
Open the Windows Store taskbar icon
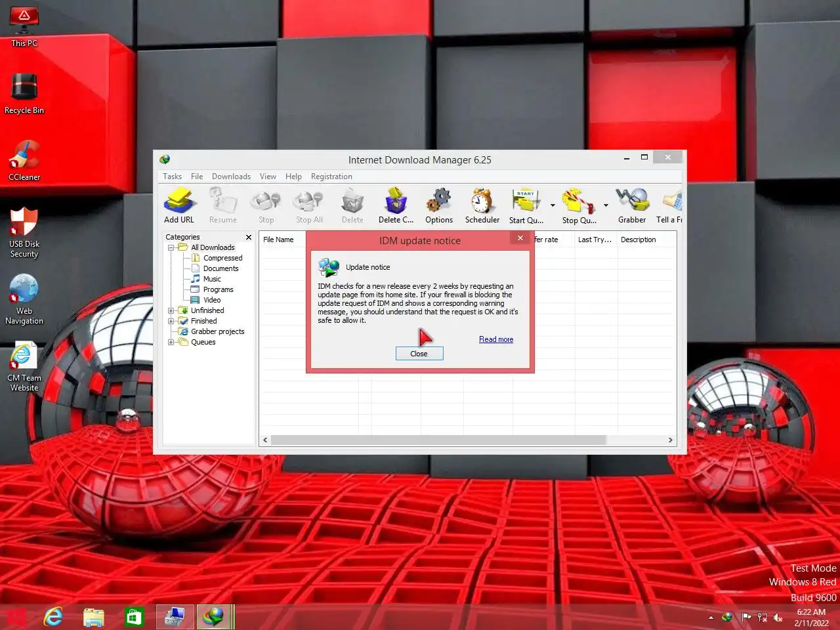pos(134,617)
